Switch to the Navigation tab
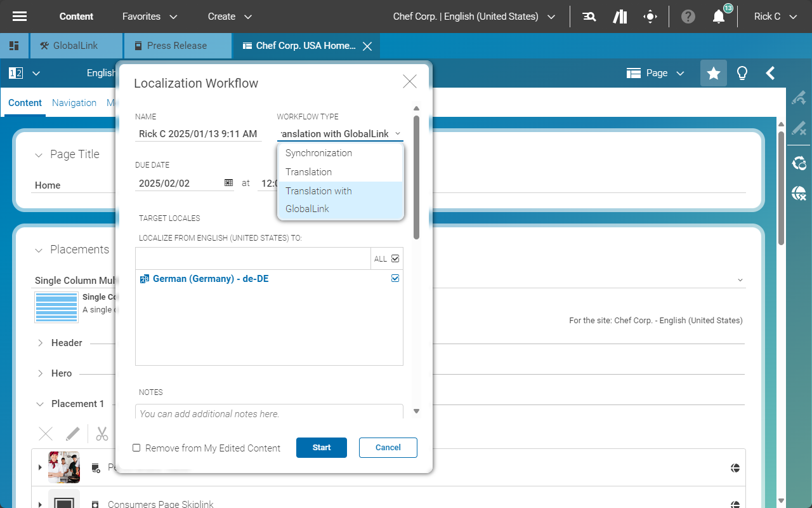Viewport: 812px width, 508px height. point(74,102)
